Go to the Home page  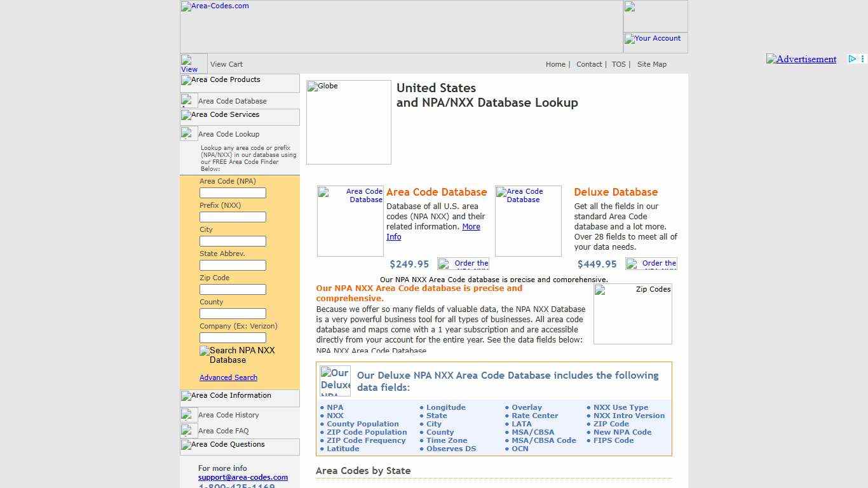[555, 64]
